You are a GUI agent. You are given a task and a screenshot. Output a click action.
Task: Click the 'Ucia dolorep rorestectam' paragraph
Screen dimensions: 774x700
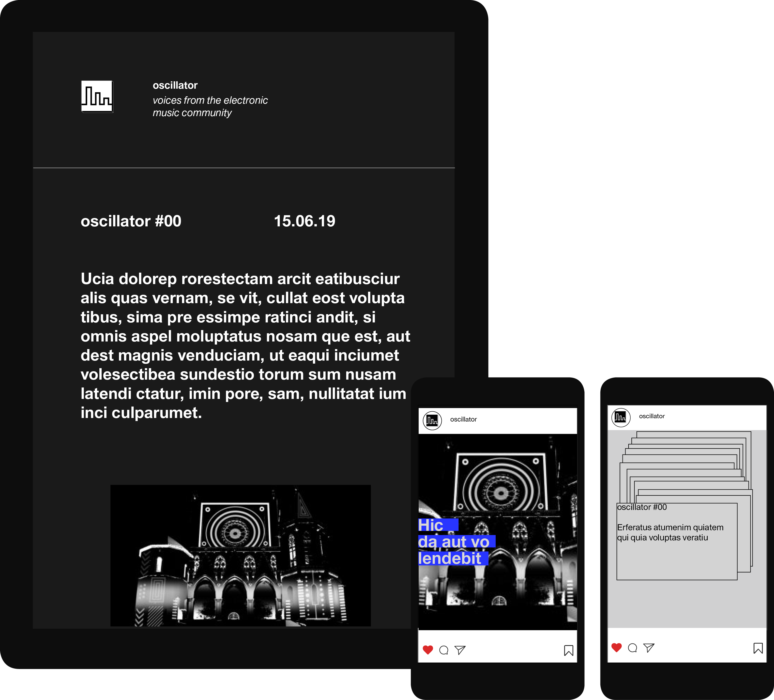tap(245, 345)
